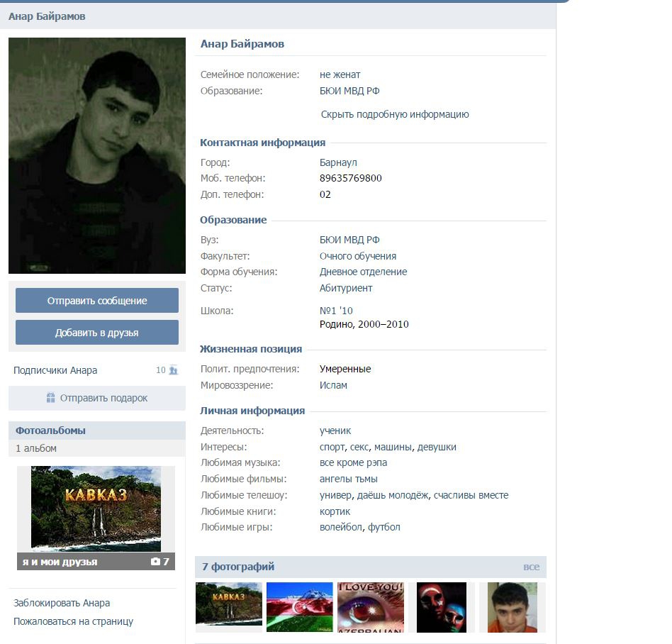The image size is (672, 644).
Task: Open the Azerbaijan flag mountain photo
Action: pos(300,606)
